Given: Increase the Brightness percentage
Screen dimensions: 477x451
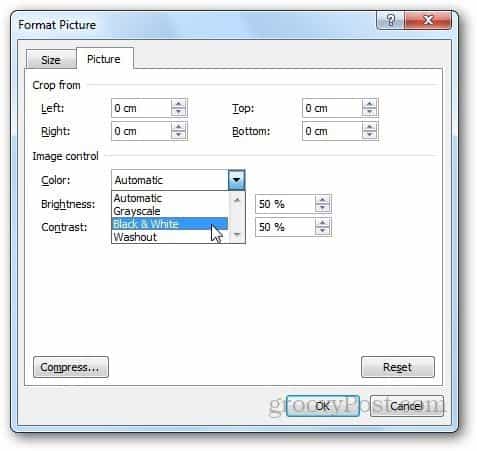Looking at the screenshot, I should pos(322,200).
